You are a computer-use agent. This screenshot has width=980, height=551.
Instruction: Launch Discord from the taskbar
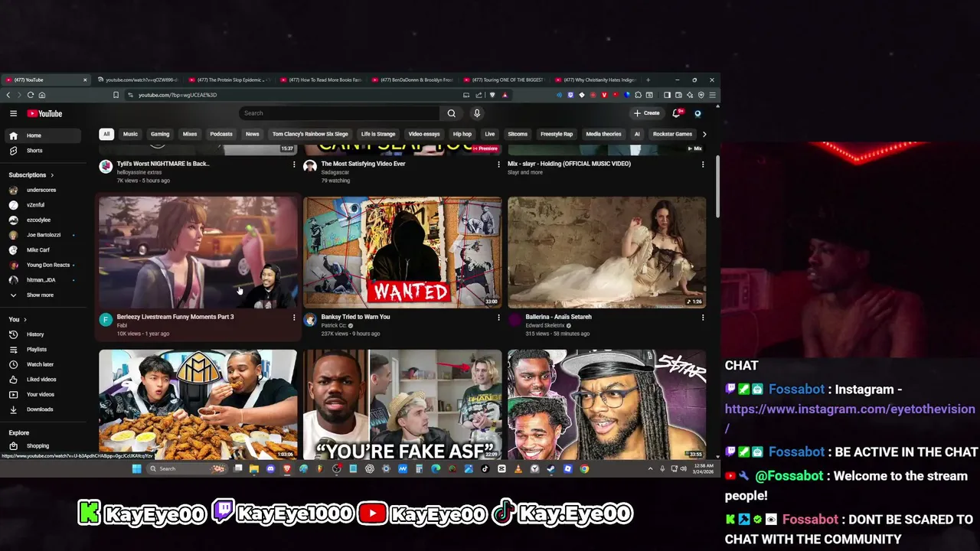click(270, 468)
